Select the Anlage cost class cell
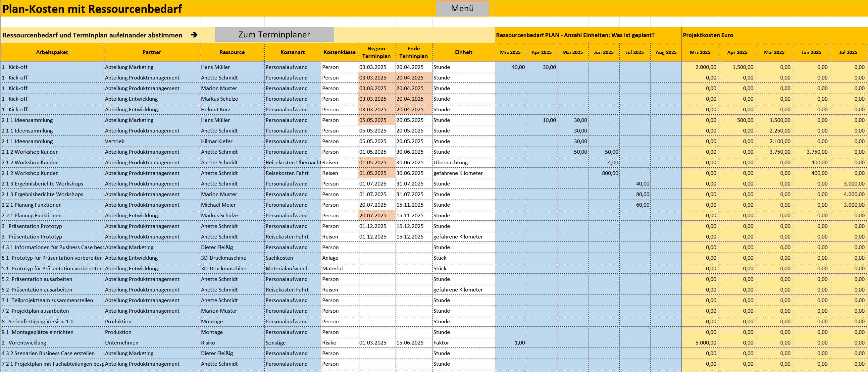The width and height of the screenshot is (868, 372). (x=339, y=258)
